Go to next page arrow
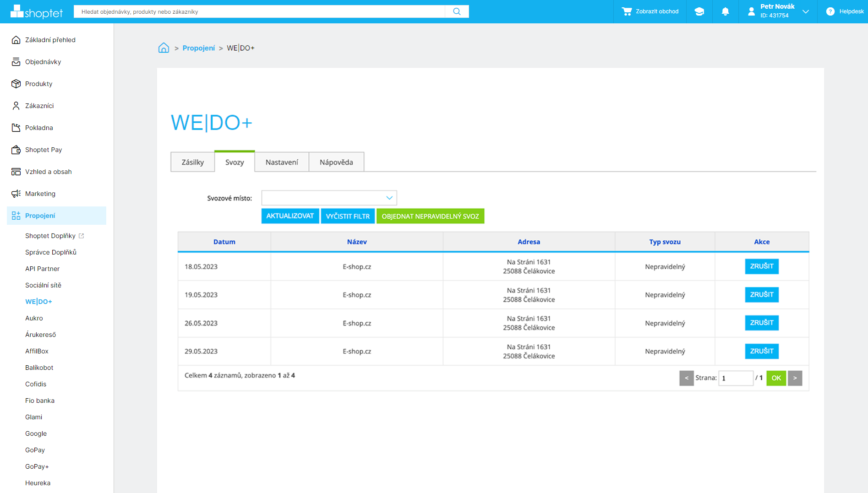Viewport: 868px width, 493px height. tap(795, 378)
